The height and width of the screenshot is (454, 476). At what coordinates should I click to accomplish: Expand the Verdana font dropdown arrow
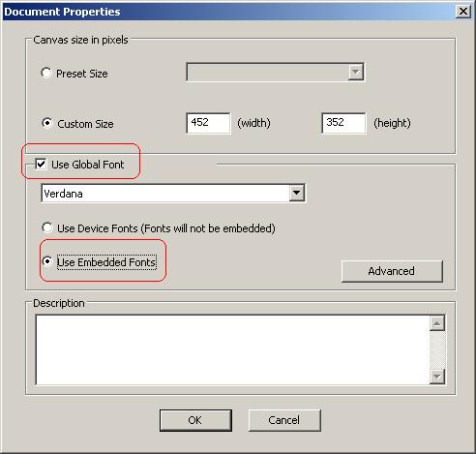(296, 193)
